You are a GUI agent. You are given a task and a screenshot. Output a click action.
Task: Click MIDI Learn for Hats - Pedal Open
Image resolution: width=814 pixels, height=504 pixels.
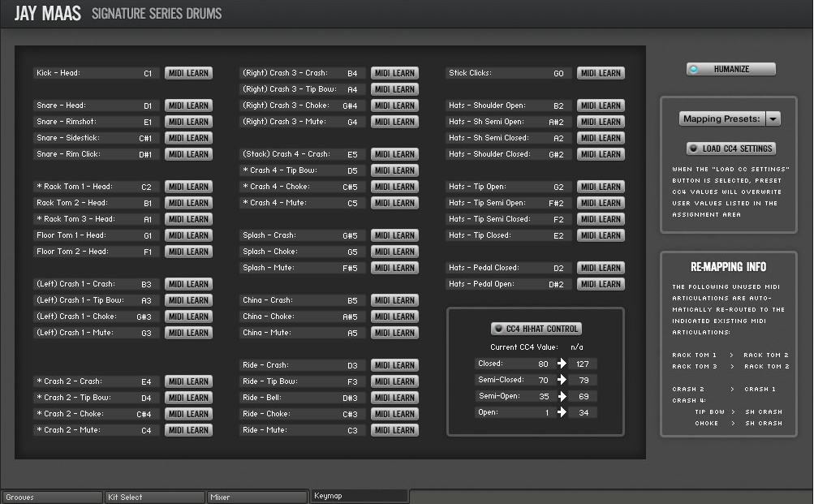(601, 284)
